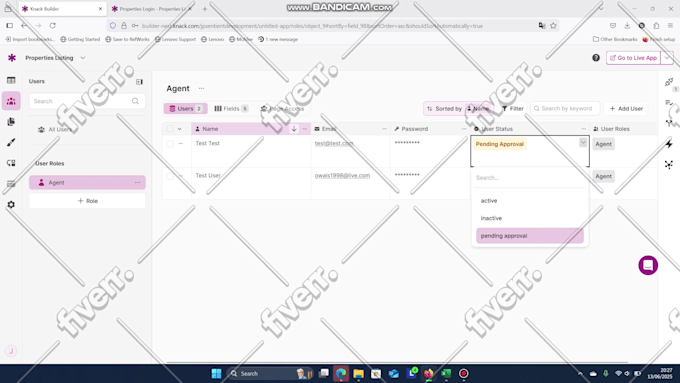Open the Users section icon in sidebar
Image resolution: width=680 pixels, height=383 pixels.
[x=11, y=101]
